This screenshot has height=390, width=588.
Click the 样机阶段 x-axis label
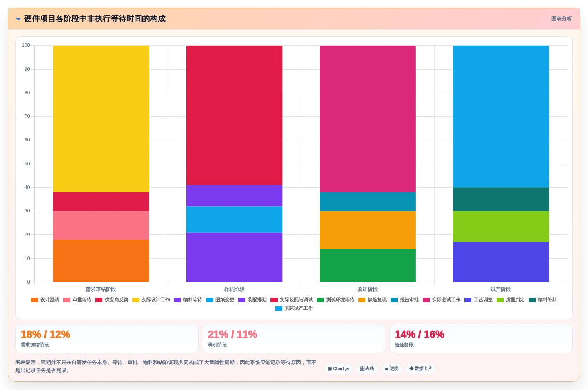[x=234, y=289]
